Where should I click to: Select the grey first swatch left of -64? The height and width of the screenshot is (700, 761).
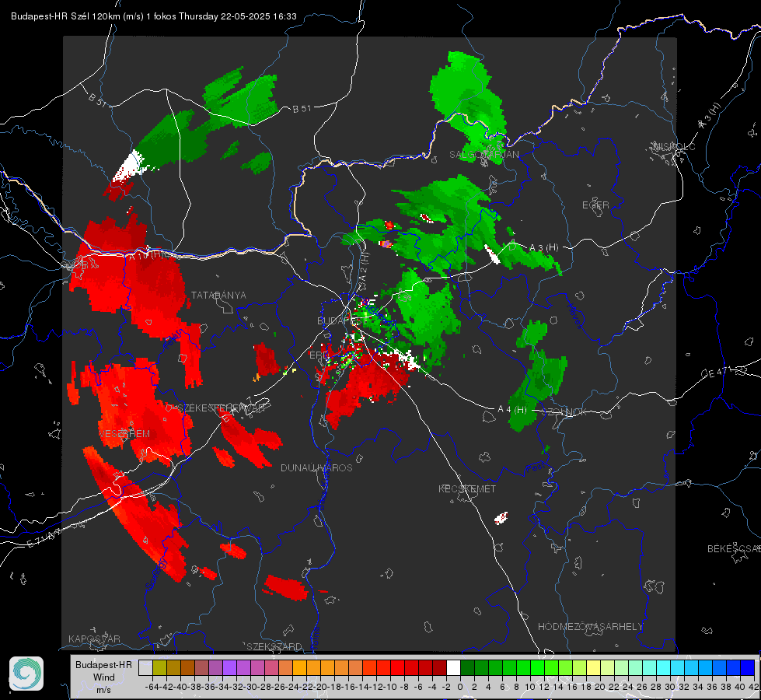[x=145, y=667]
